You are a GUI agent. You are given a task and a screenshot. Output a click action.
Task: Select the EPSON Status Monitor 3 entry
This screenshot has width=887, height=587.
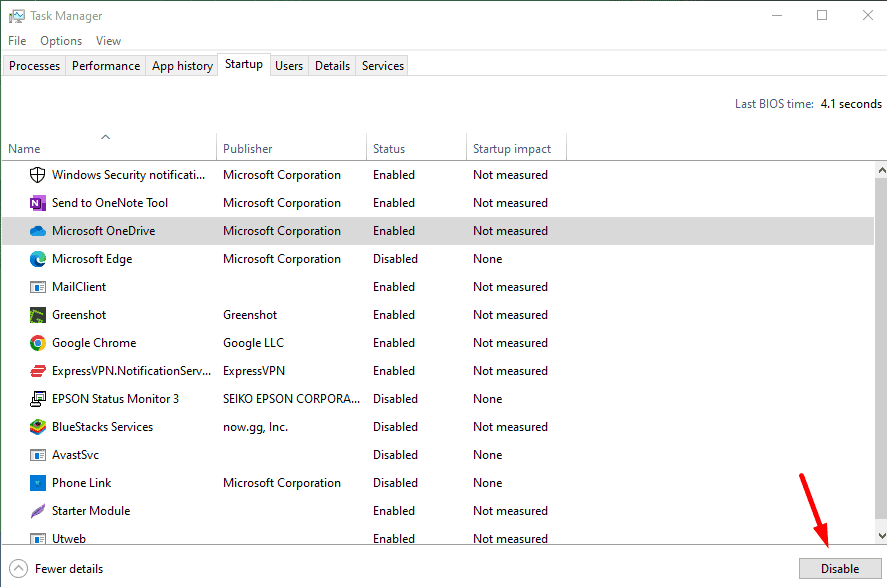115,399
